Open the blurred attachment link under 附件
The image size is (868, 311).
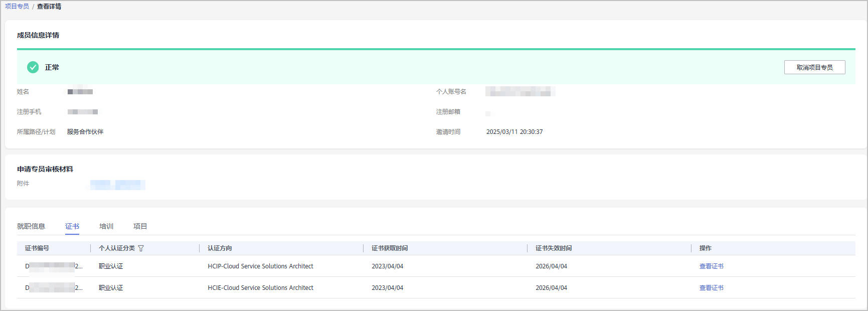pyautogui.click(x=118, y=185)
